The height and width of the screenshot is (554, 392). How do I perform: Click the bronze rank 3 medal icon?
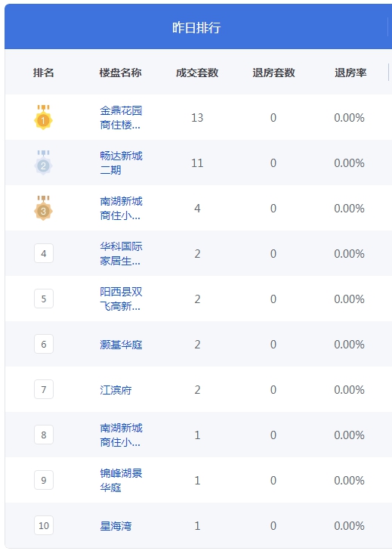tap(44, 208)
